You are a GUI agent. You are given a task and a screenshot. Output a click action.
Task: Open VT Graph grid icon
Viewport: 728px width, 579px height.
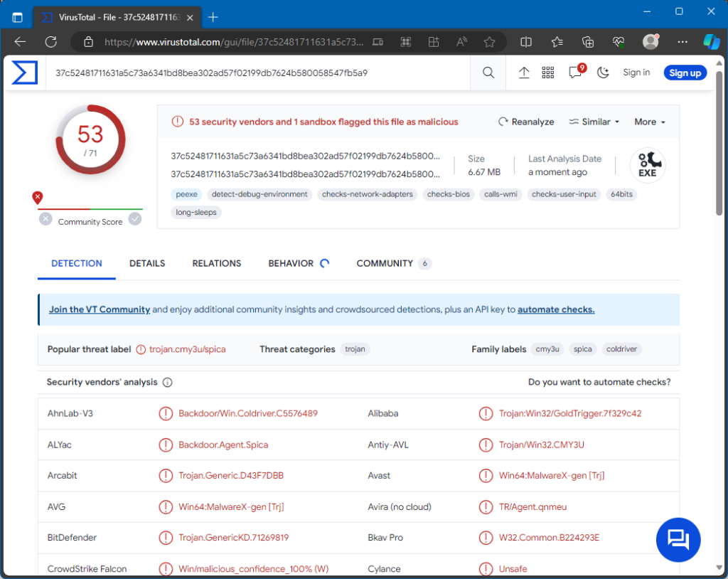[547, 72]
